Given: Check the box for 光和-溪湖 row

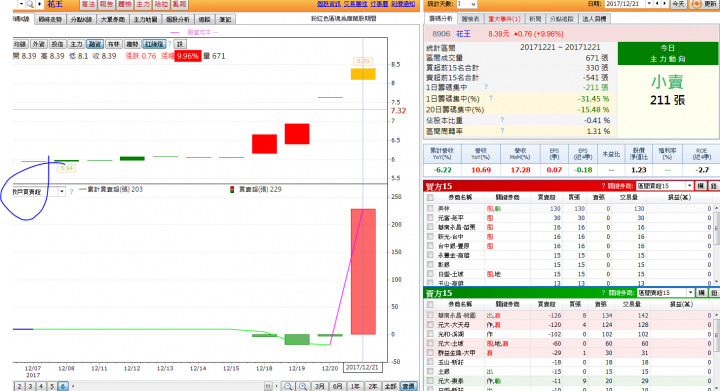Looking at the screenshot, I should coord(430,334).
